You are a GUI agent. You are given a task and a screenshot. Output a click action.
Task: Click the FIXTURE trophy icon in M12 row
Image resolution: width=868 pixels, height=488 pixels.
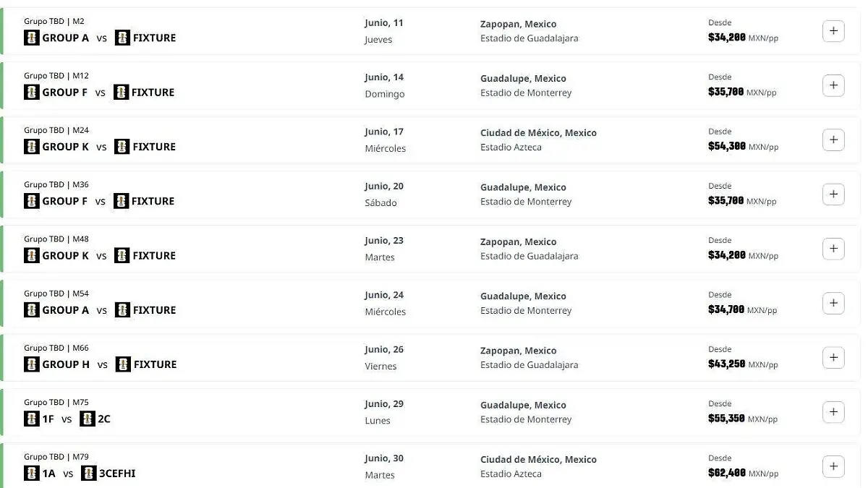coord(122,93)
